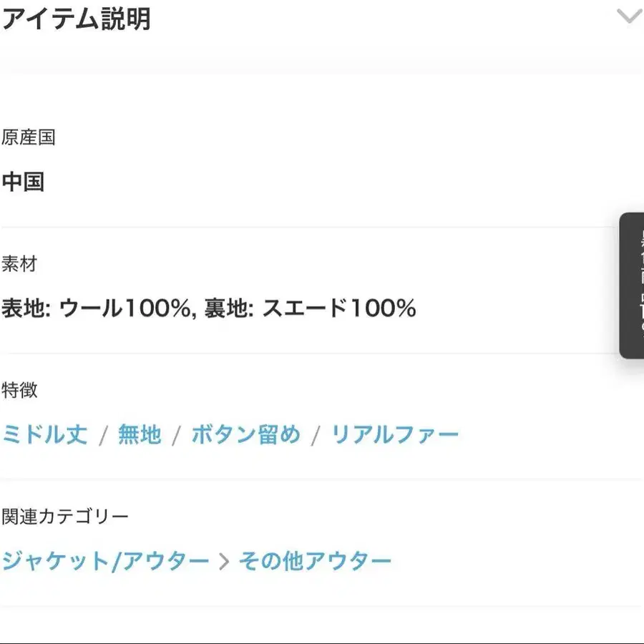Select the ボタン留め feature link

coord(245,434)
